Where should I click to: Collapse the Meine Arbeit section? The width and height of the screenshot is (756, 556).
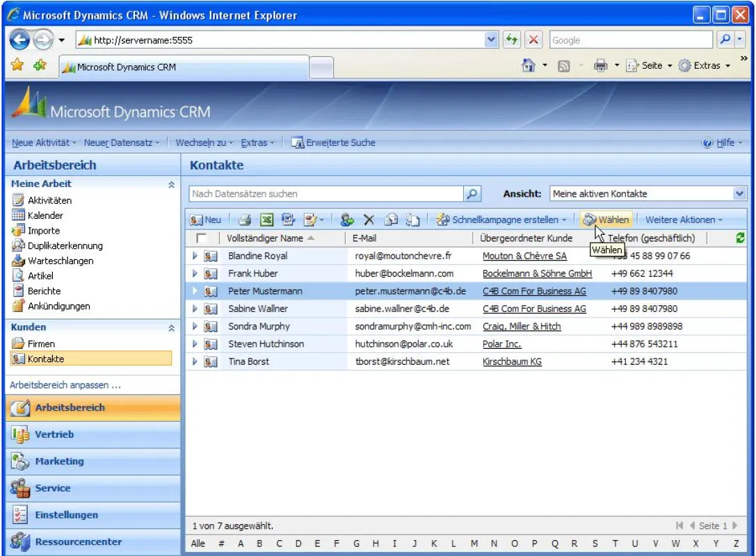[171, 185]
